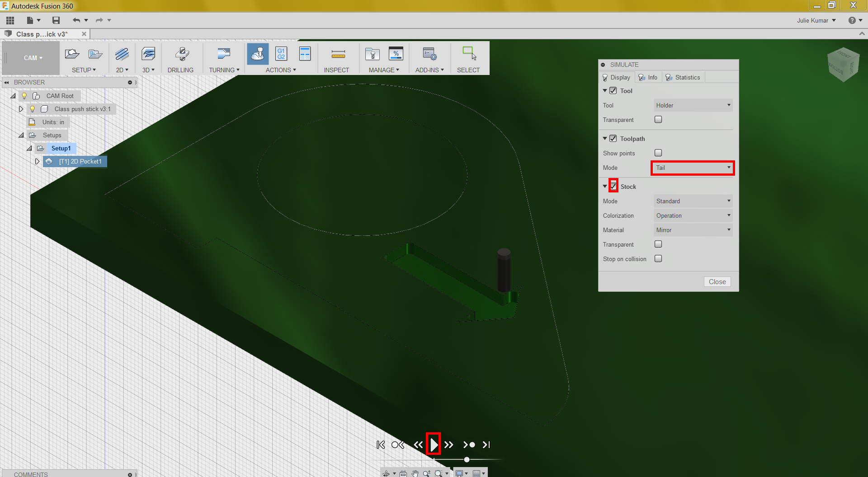Save the document with the disk icon

(56, 20)
